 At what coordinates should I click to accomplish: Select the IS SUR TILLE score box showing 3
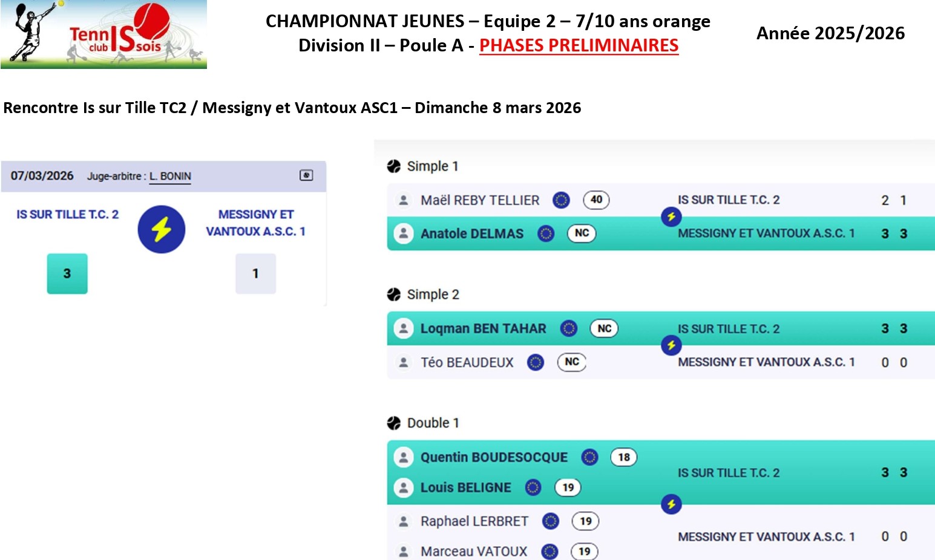click(x=67, y=273)
